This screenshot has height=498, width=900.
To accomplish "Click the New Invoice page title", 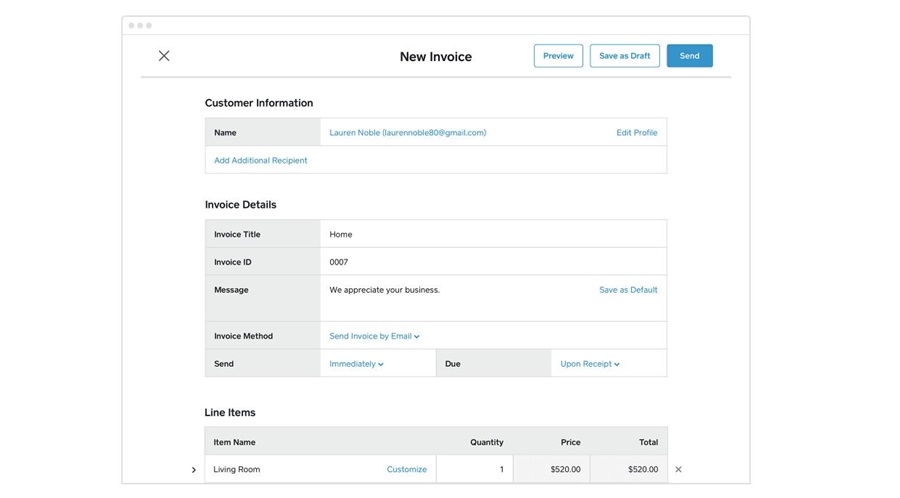I will click(436, 57).
